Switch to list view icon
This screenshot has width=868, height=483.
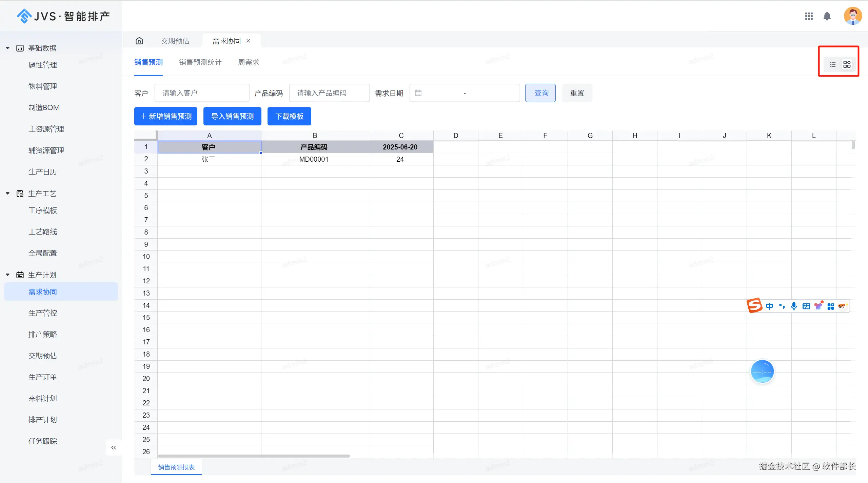click(x=832, y=64)
